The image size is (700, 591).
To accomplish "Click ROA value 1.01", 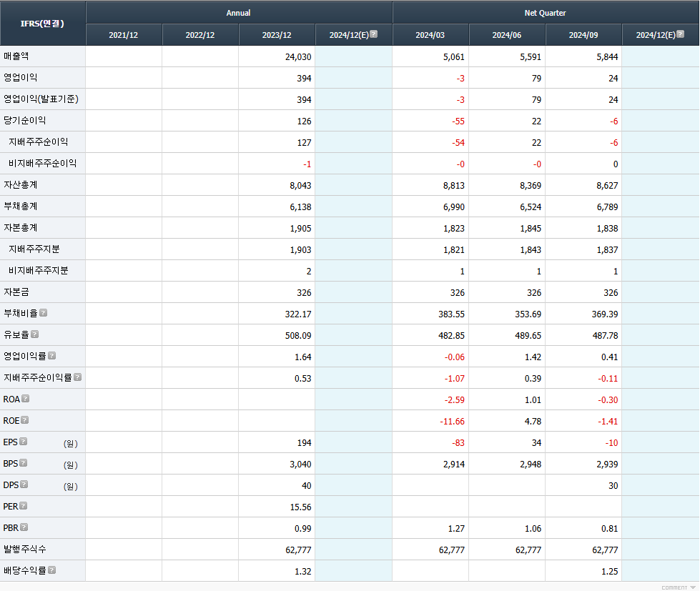I will pyautogui.click(x=533, y=399).
